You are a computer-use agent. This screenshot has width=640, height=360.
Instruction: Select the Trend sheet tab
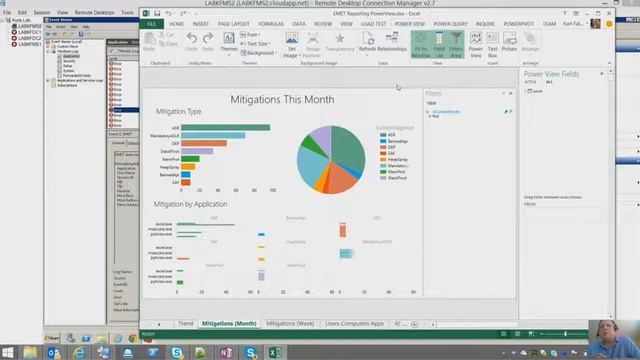(185, 324)
